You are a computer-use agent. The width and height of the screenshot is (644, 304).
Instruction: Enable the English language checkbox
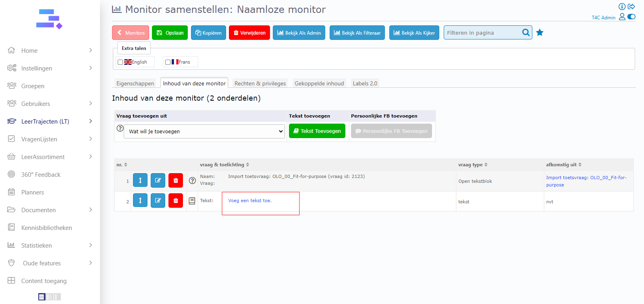120,62
